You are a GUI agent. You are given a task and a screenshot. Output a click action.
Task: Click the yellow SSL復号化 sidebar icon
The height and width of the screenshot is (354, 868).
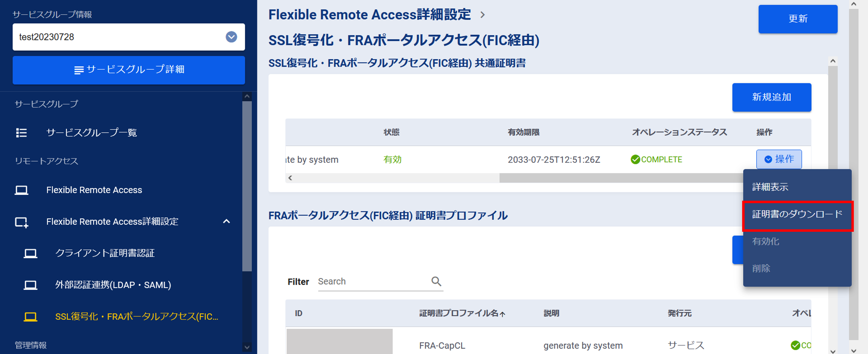coord(30,317)
